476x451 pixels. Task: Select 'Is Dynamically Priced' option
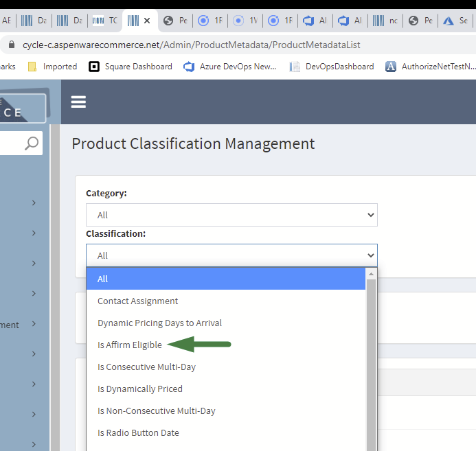click(139, 389)
